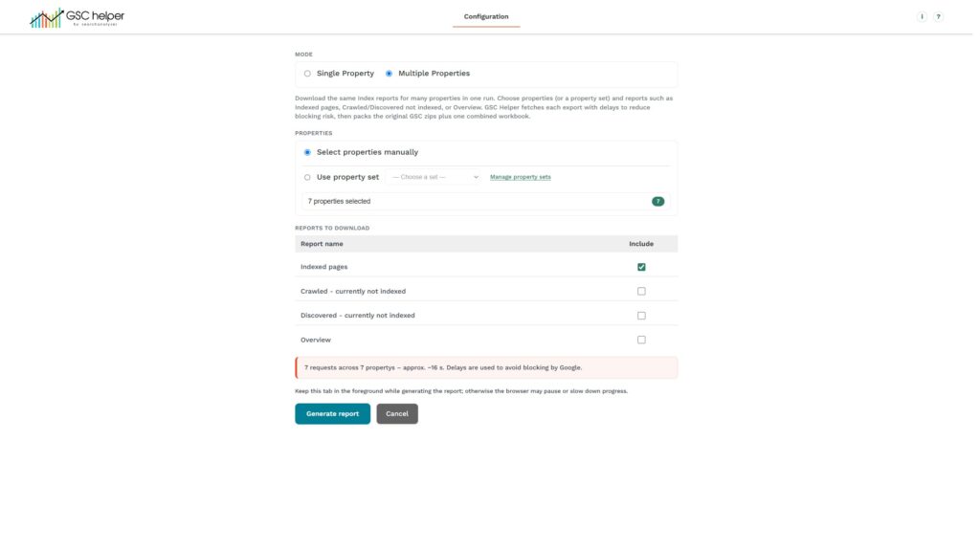Viewport: 980px width, 551px height.
Task: Click the Report name column header
Action: coord(322,244)
